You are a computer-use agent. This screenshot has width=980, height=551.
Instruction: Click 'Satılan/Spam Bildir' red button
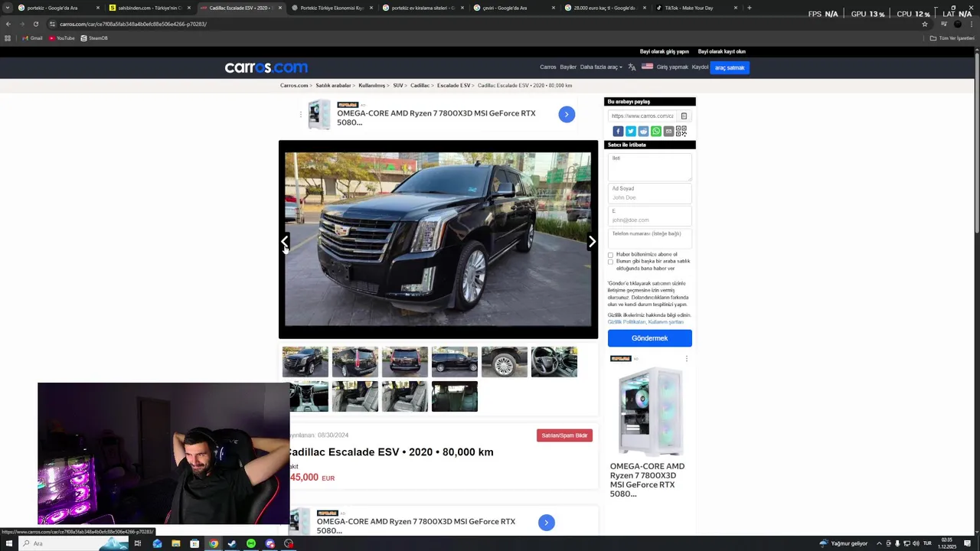(564, 435)
